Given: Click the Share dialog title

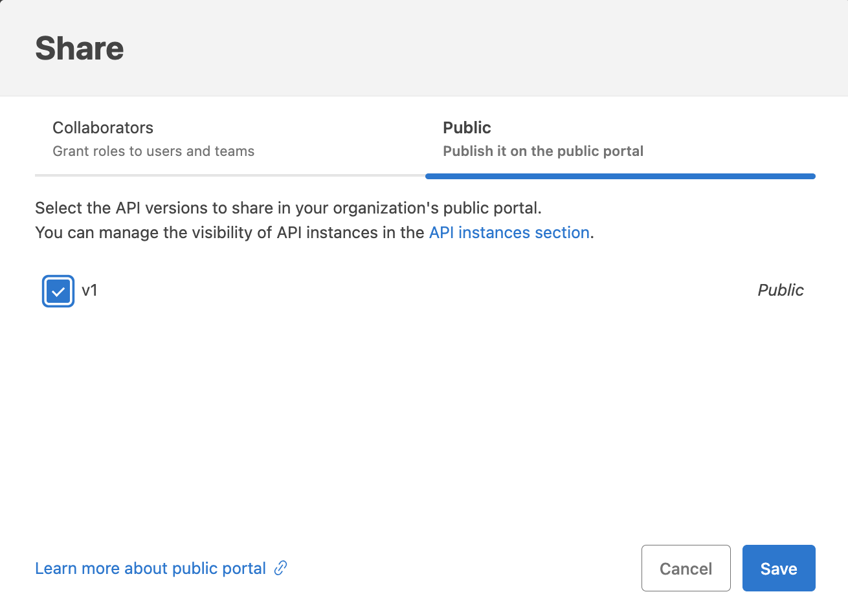Looking at the screenshot, I should (79, 47).
